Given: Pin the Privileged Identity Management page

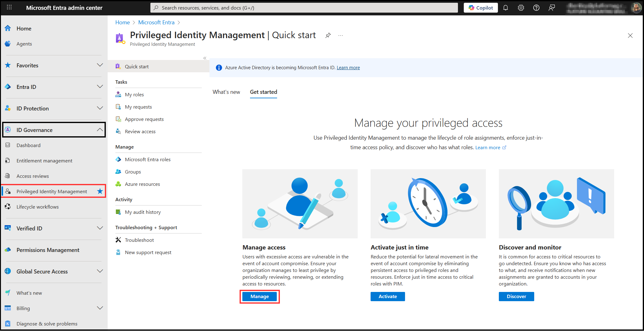Looking at the screenshot, I should point(328,35).
